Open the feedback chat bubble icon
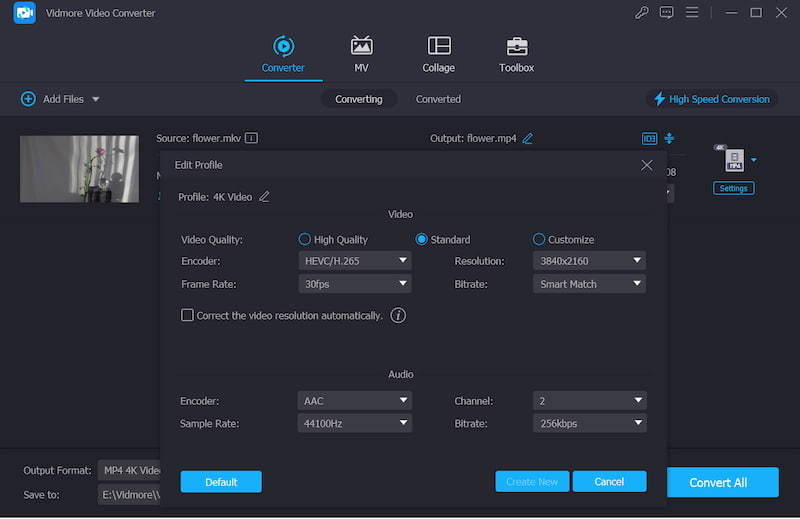The height and width of the screenshot is (519, 800). (x=667, y=13)
